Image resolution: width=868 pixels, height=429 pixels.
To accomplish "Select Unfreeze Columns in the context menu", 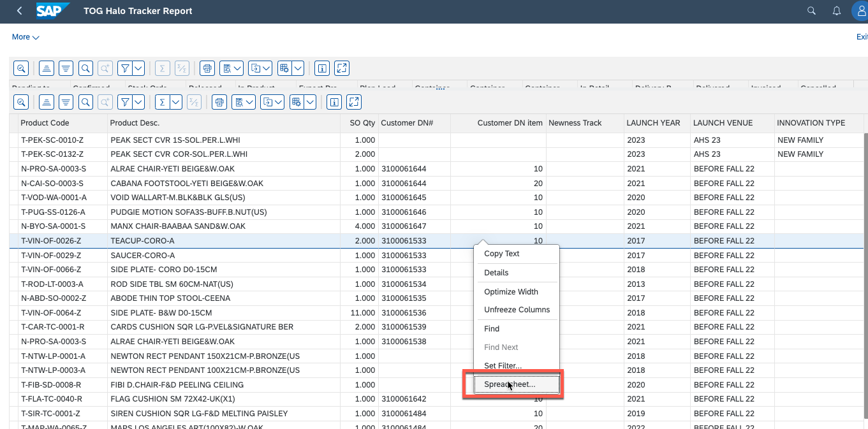I will (x=517, y=310).
